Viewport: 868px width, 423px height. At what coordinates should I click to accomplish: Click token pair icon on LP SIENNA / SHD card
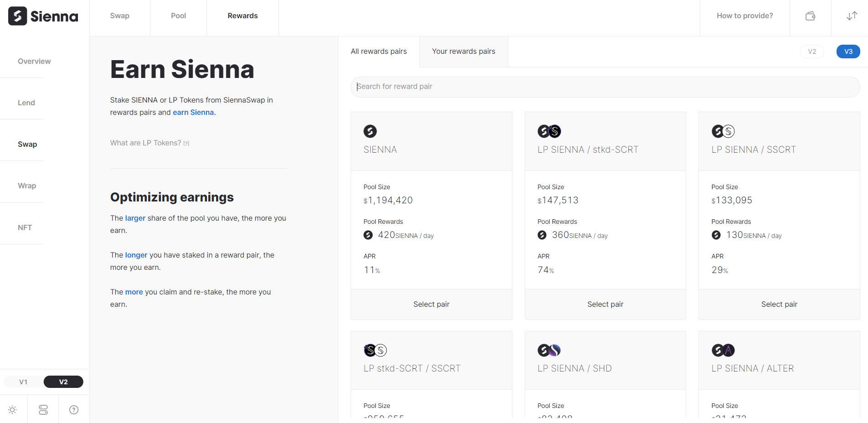(x=549, y=350)
